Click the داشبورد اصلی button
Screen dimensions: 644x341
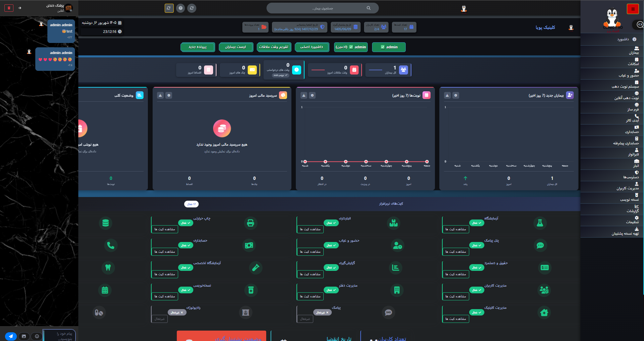coord(312,47)
